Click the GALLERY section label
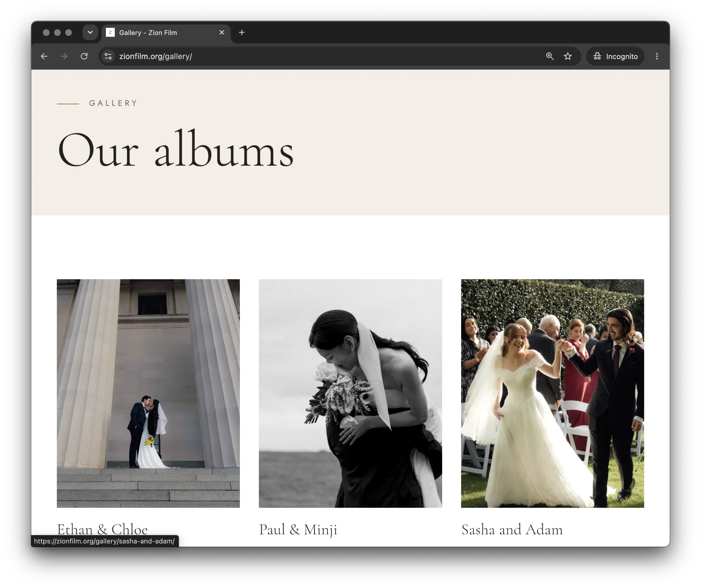The image size is (701, 588). [x=113, y=103]
